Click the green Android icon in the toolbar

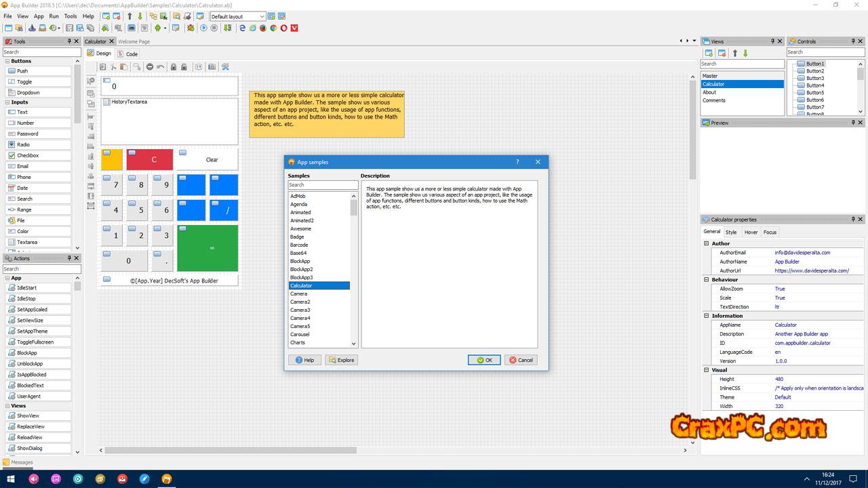pyautogui.click(x=158, y=28)
